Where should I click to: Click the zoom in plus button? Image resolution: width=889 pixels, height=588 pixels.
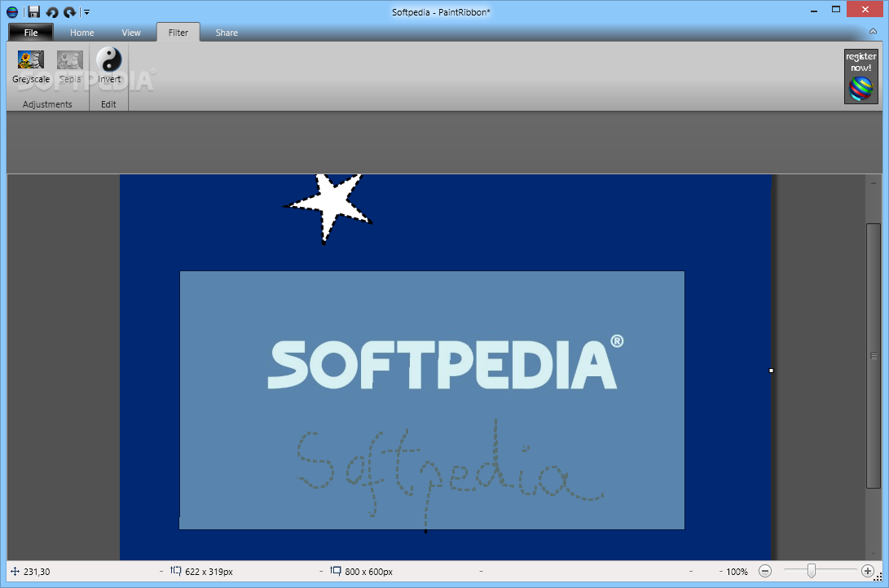click(x=868, y=571)
